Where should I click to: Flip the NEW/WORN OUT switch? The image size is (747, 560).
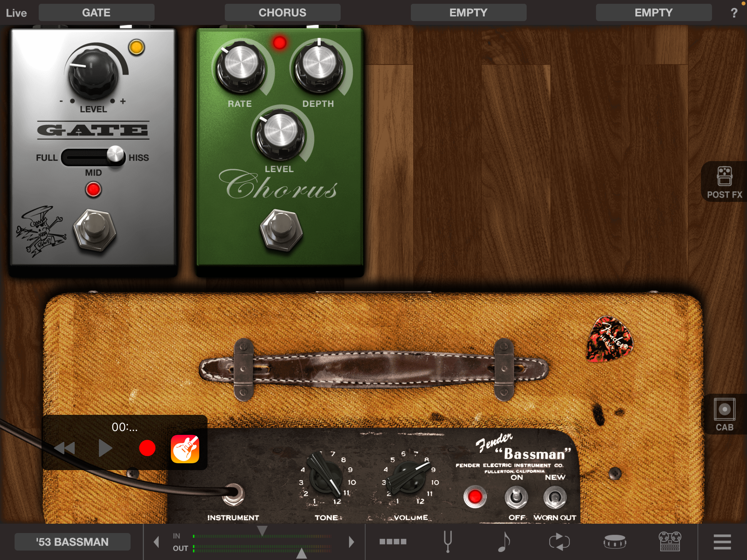pyautogui.click(x=555, y=497)
